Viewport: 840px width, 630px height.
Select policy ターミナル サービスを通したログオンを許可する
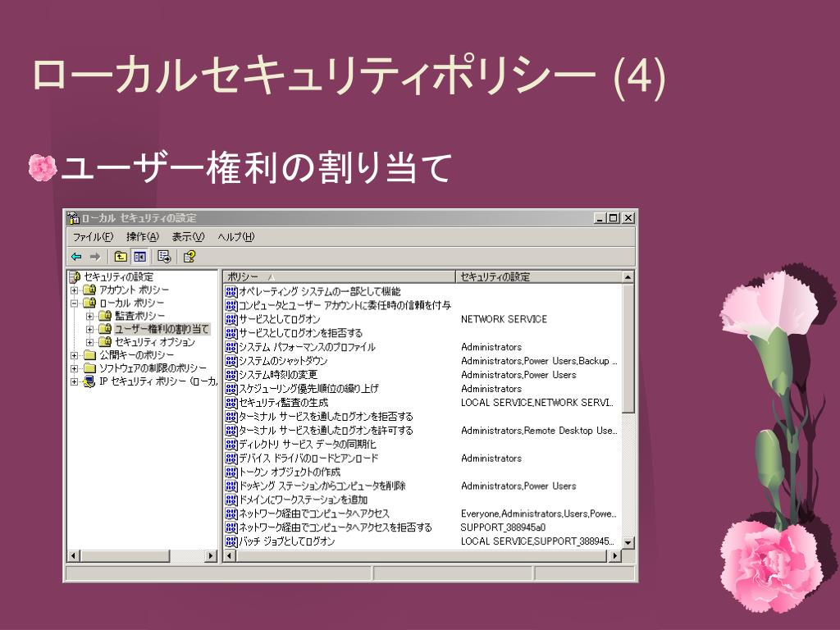coord(326,431)
